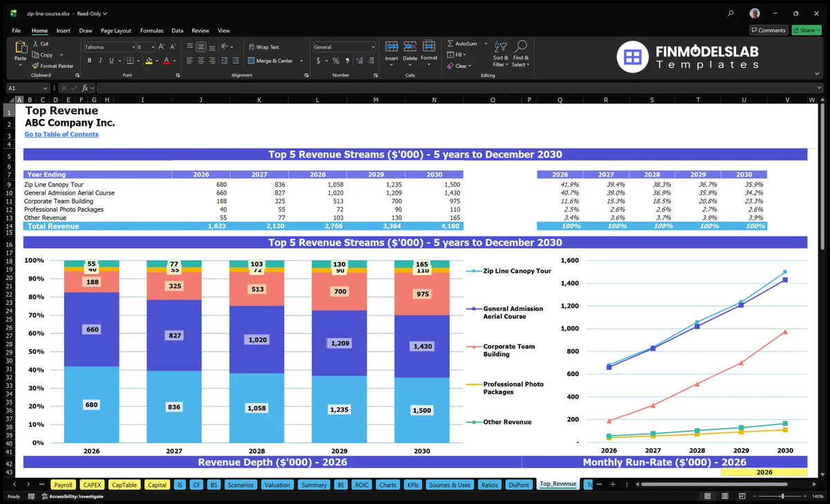
Task: Click the Copy icon in Clipboard group
Action: pyautogui.click(x=35, y=55)
